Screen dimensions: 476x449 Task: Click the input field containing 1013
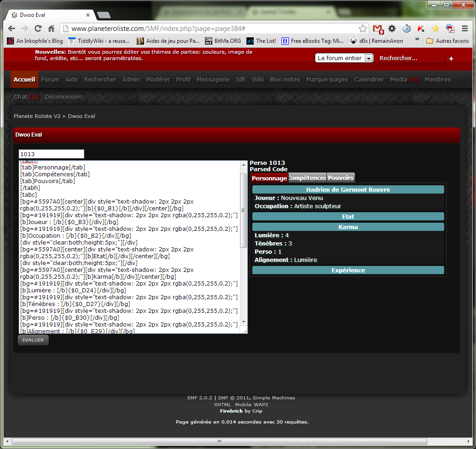pyautogui.click(x=51, y=154)
